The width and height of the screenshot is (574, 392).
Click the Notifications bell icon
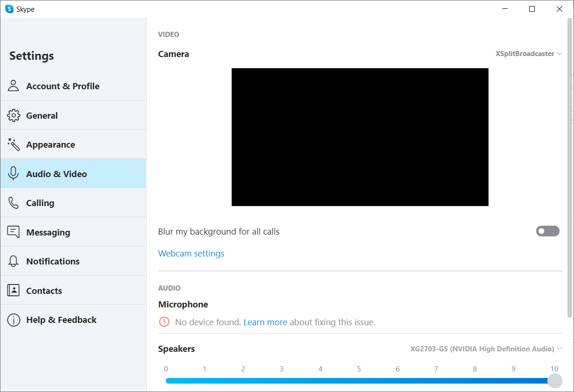[14, 261]
